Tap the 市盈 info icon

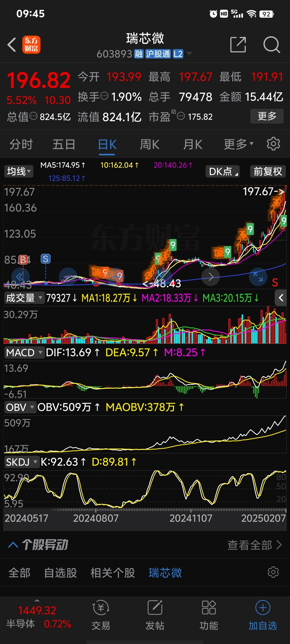pyautogui.click(x=181, y=116)
